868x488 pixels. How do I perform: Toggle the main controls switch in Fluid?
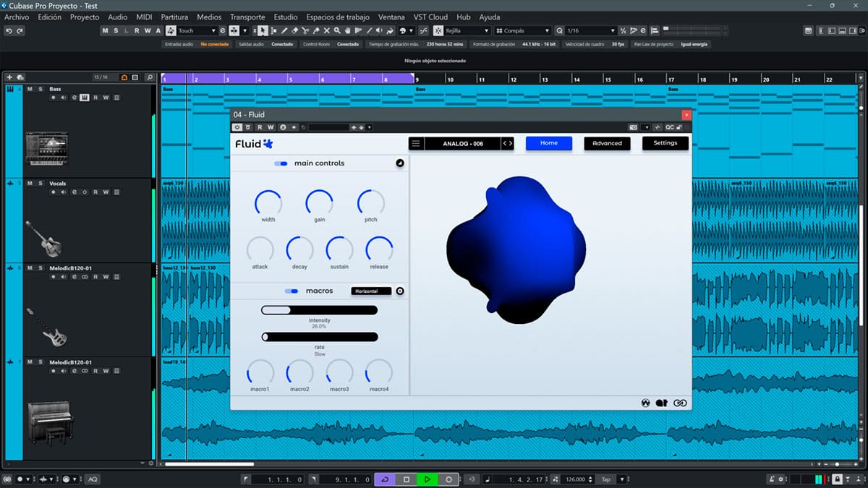click(281, 164)
